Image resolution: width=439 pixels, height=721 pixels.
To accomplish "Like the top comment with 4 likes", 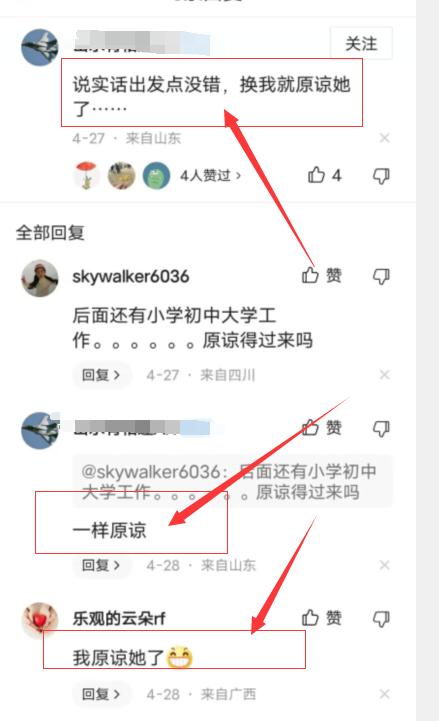I will 324,175.
